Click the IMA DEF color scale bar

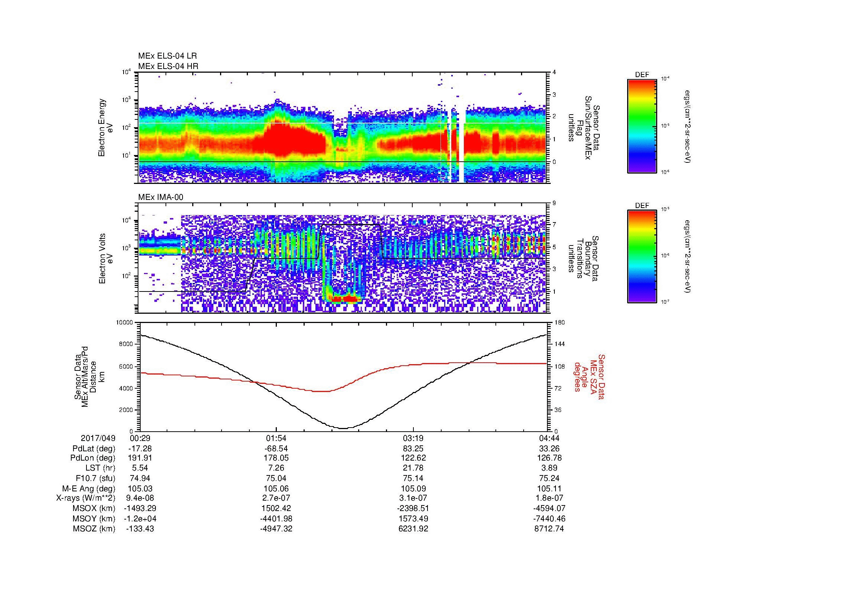642,257
